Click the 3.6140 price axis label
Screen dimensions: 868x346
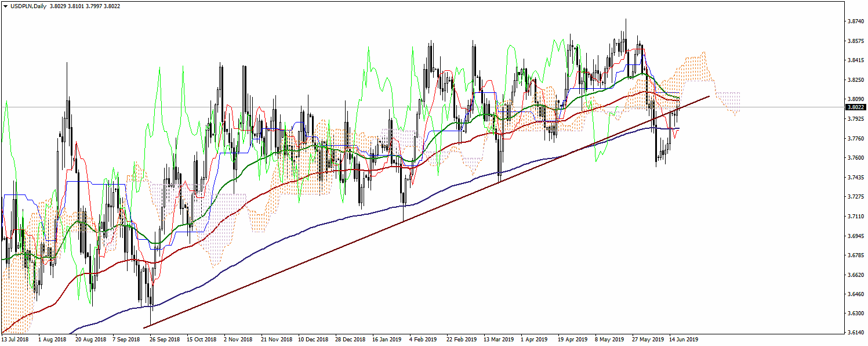(x=855, y=333)
